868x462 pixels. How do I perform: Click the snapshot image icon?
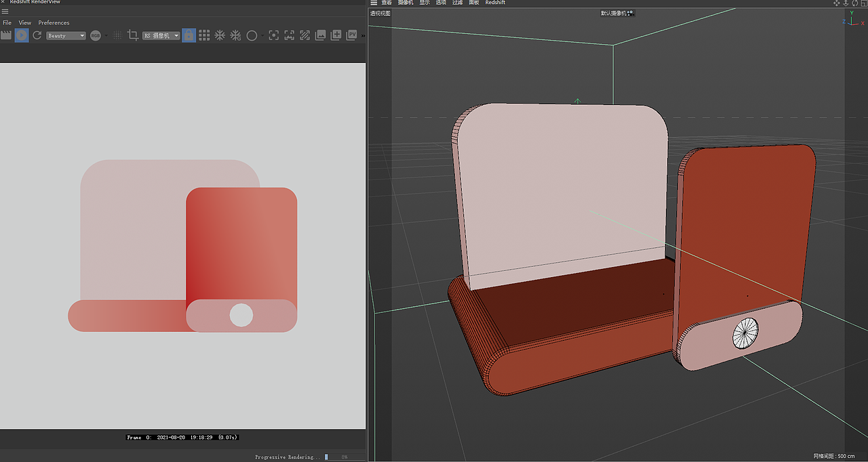pos(320,35)
